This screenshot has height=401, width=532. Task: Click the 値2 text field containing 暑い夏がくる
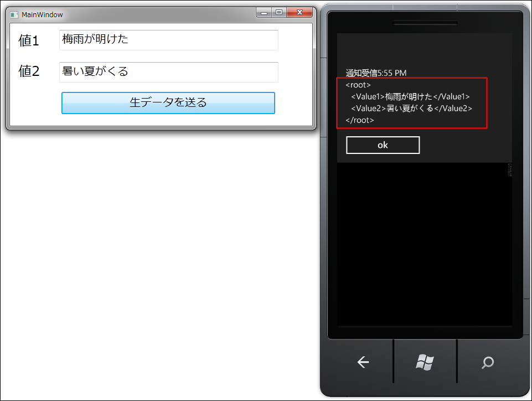click(x=169, y=72)
